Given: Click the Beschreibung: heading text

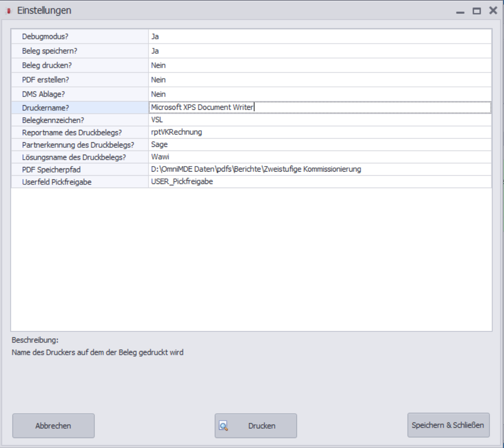Looking at the screenshot, I should [x=35, y=340].
